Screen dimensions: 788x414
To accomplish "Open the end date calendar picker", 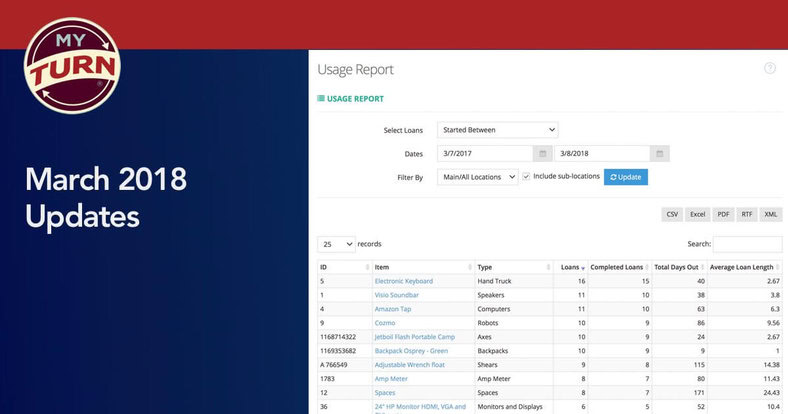I will (x=659, y=154).
